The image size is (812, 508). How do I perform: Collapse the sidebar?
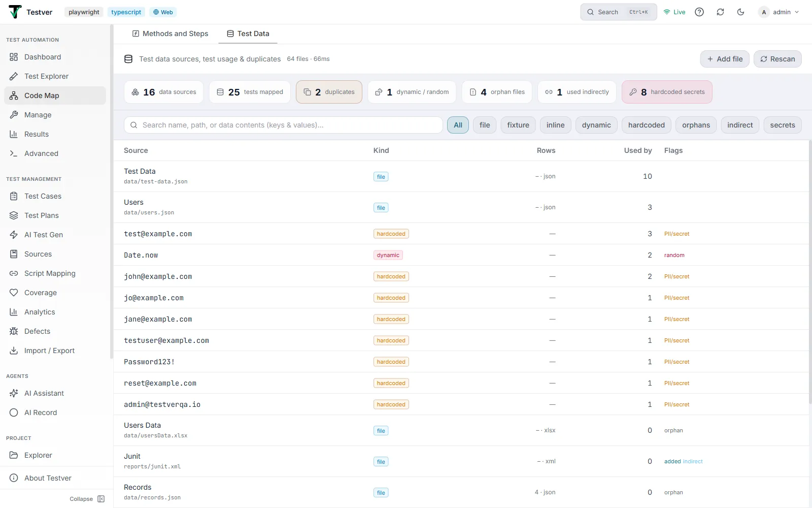(87, 499)
